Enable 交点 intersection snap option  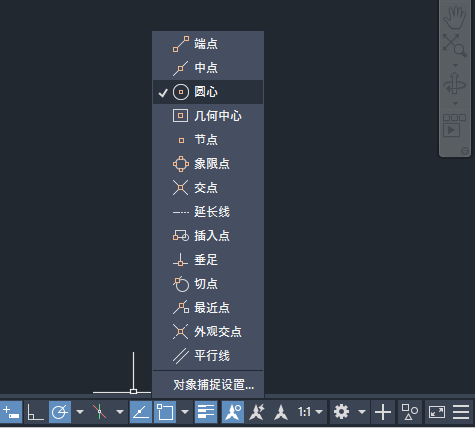point(208,188)
